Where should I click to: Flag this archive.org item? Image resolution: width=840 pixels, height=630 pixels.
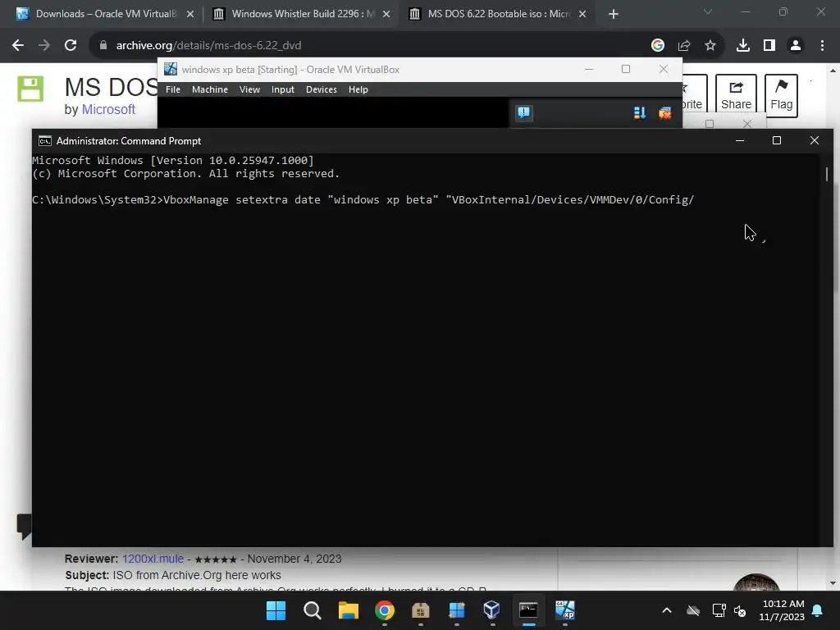pos(782,95)
